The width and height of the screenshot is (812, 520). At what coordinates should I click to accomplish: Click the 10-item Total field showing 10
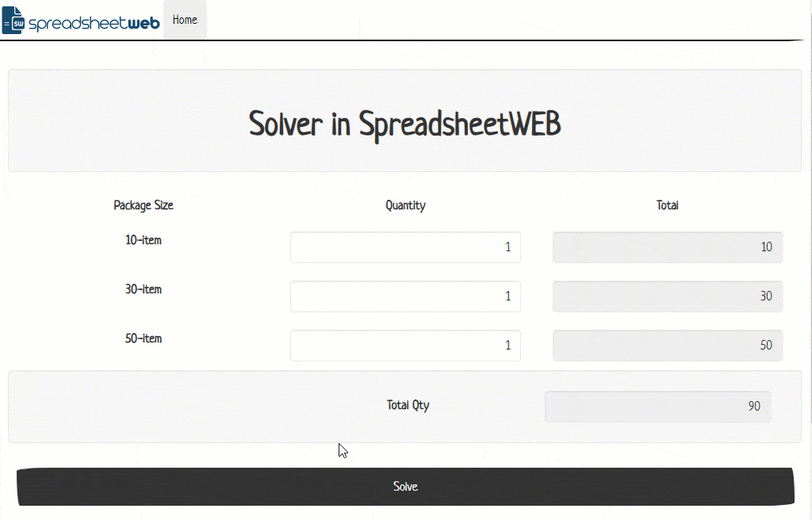pos(668,247)
